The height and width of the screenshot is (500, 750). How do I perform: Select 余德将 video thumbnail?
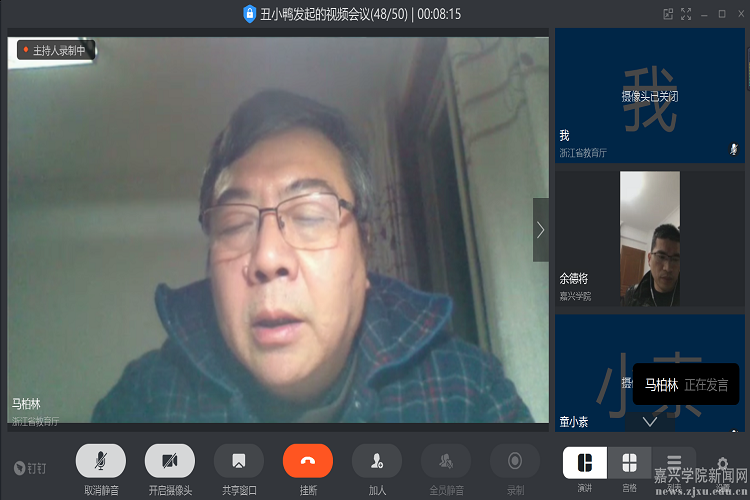[650, 238]
